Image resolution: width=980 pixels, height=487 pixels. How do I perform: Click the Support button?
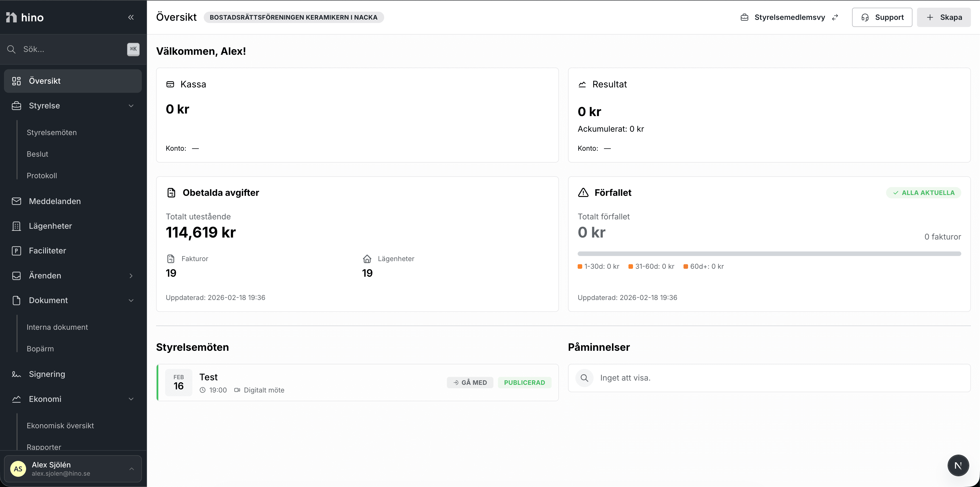click(882, 17)
